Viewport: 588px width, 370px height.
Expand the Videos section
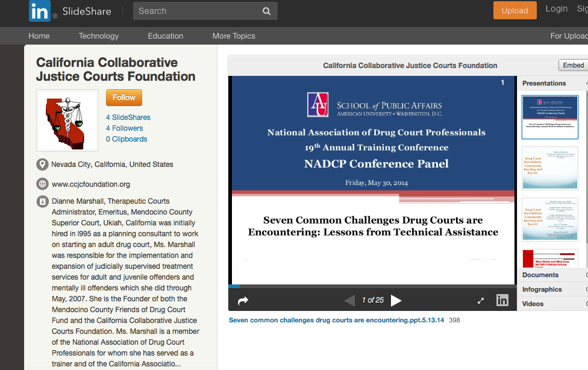tap(533, 304)
